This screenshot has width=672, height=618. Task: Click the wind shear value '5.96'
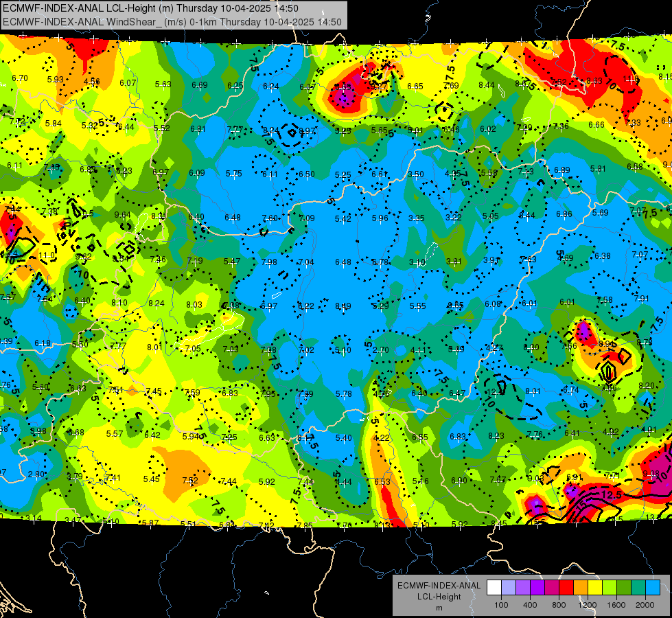(x=380, y=218)
